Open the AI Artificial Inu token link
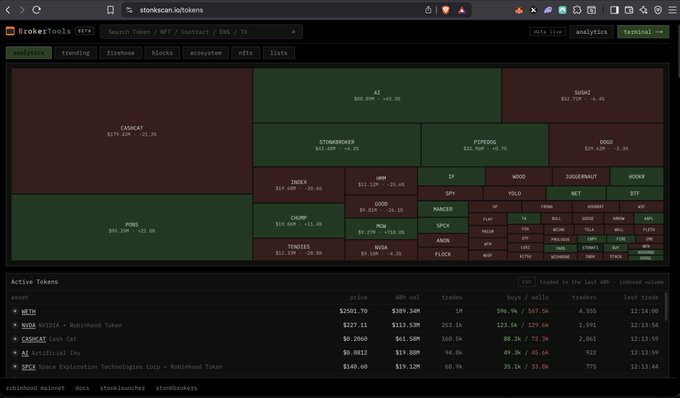 [x=25, y=353]
